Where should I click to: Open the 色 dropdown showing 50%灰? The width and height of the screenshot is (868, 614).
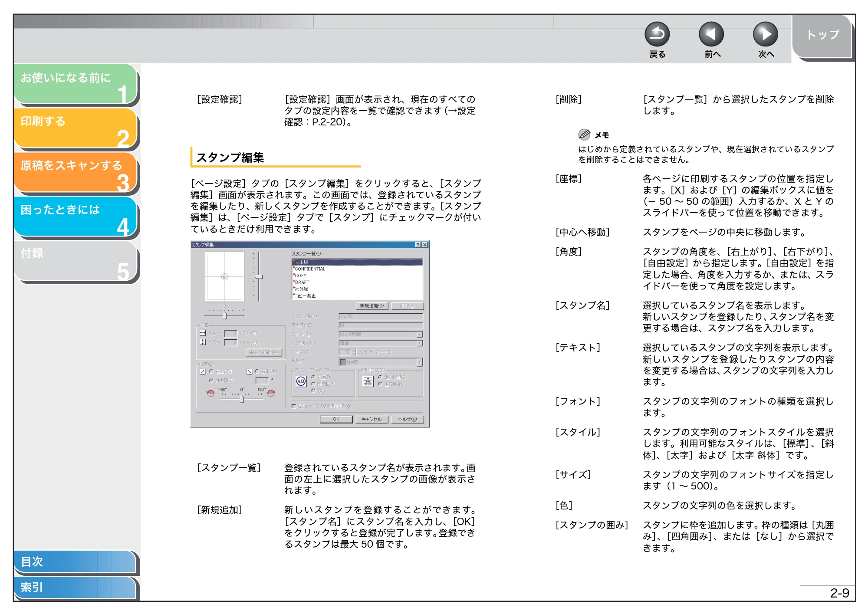tap(381, 362)
